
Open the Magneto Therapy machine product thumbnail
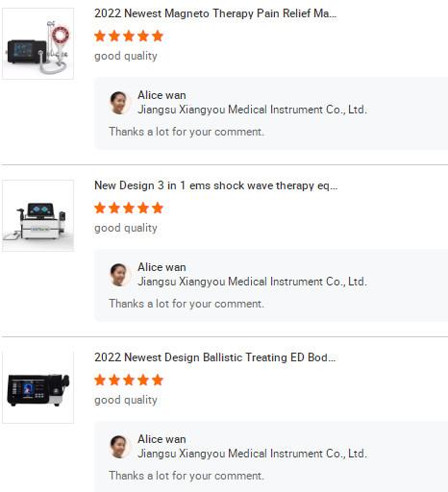coord(37,43)
